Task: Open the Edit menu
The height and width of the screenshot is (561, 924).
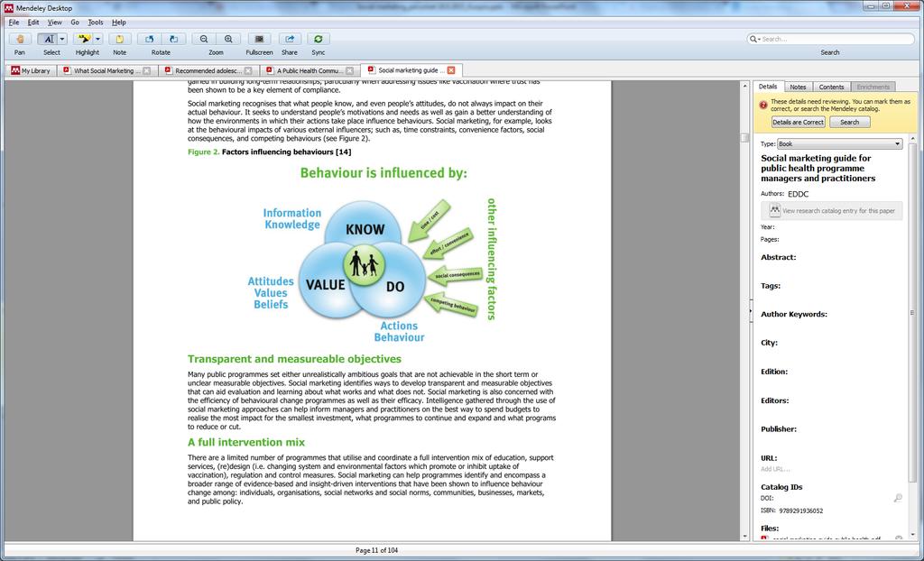Action: click(33, 23)
